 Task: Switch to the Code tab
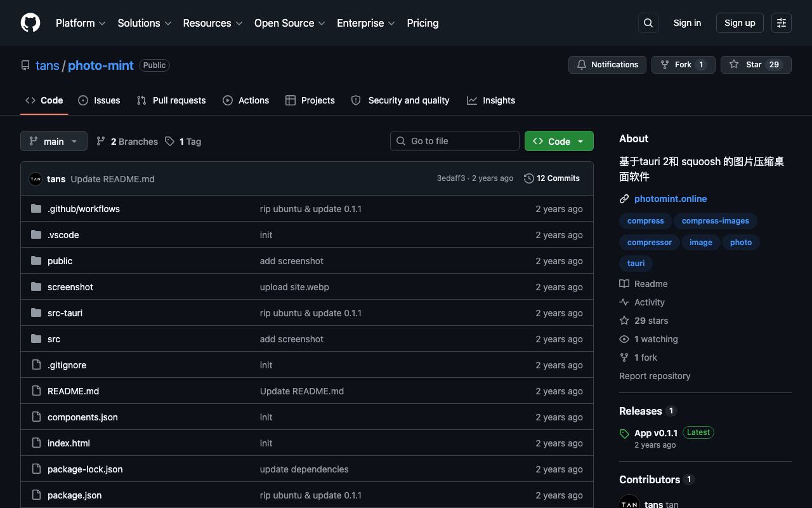(x=44, y=100)
